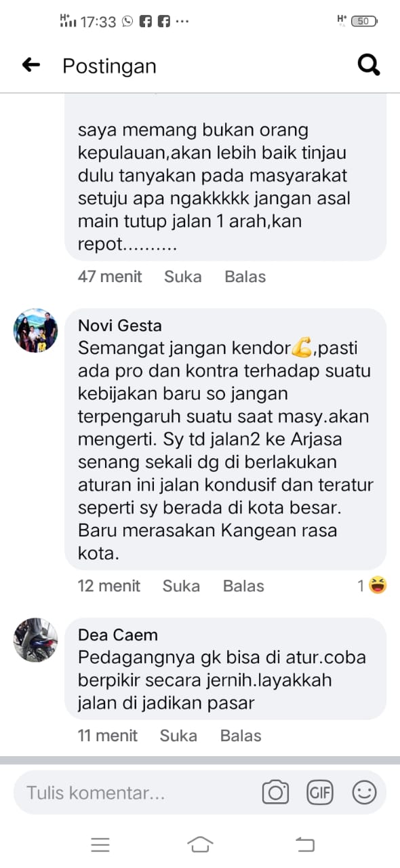400x868 pixels.
Task: Like the 47 menit comment with Suka
Action: coord(183,277)
